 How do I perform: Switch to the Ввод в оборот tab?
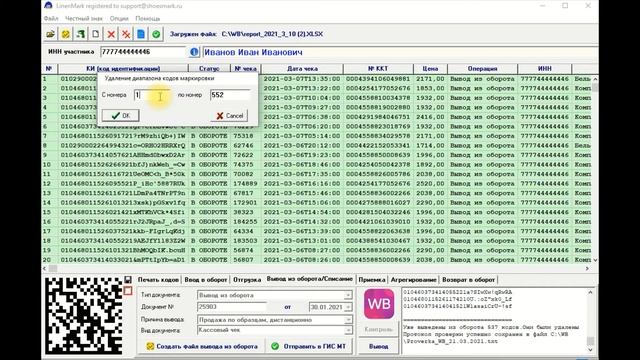(x=206, y=280)
